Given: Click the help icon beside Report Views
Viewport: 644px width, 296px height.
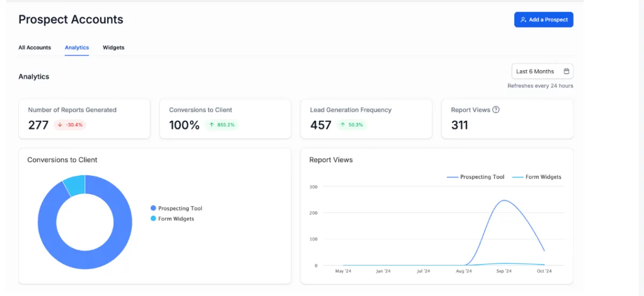Looking at the screenshot, I should point(496,110).
